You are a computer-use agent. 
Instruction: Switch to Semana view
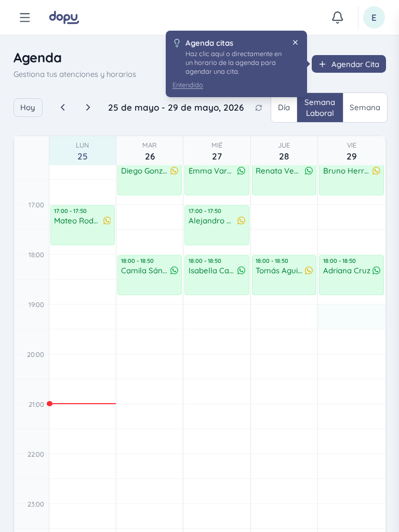click(365, 108)
